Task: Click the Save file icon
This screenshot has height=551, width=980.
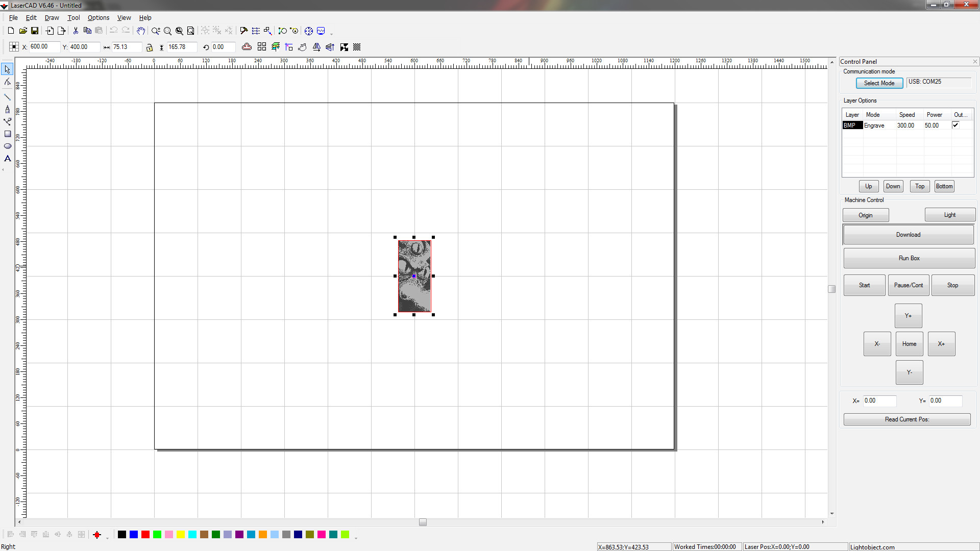Action: point(35,31)
